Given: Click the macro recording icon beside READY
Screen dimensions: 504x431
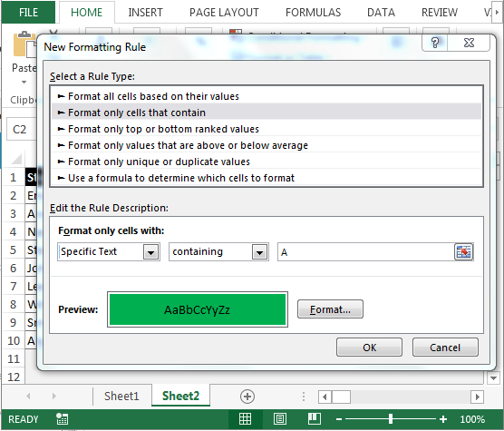Looking at the screenshot, I should pyautogui.click(x=62, y=419).
